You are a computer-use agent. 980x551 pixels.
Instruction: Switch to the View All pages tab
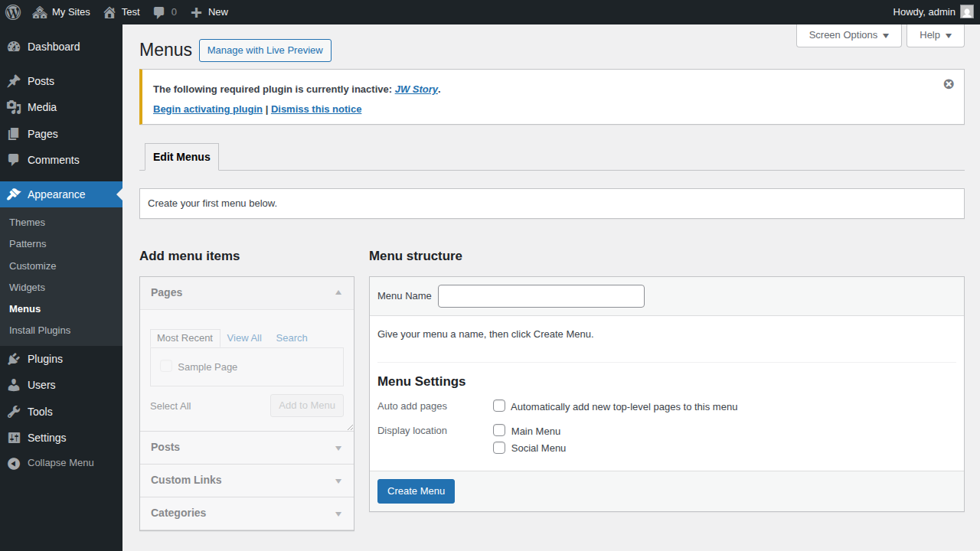tap(244, 337)
